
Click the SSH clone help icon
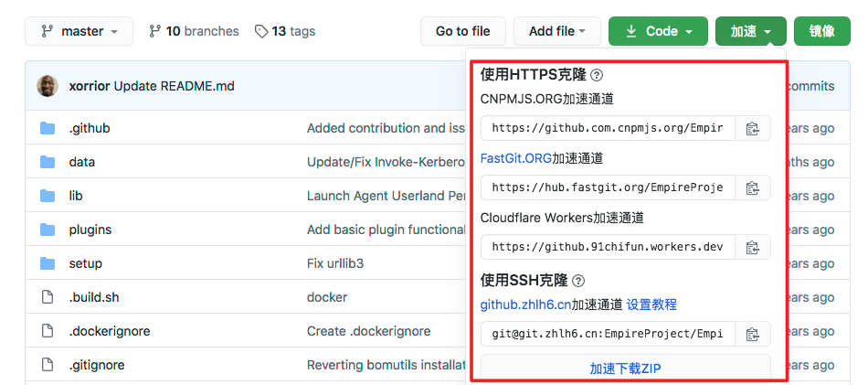tap(578, 281)
